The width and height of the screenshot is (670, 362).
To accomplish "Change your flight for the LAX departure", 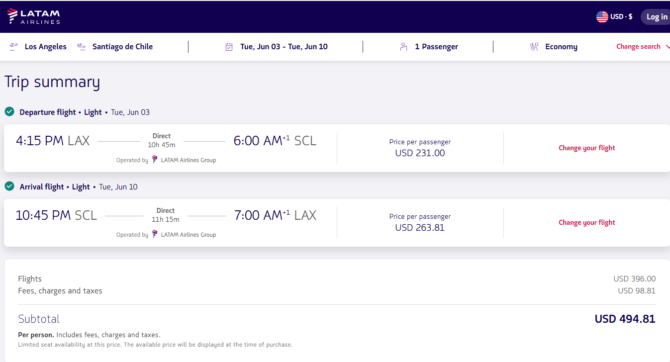I will [587, 148].
